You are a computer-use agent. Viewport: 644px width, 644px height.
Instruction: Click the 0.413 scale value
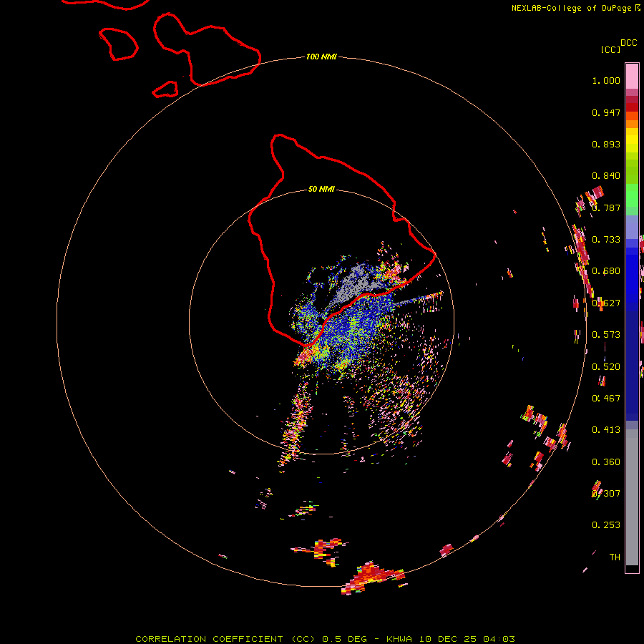point(606,430)
